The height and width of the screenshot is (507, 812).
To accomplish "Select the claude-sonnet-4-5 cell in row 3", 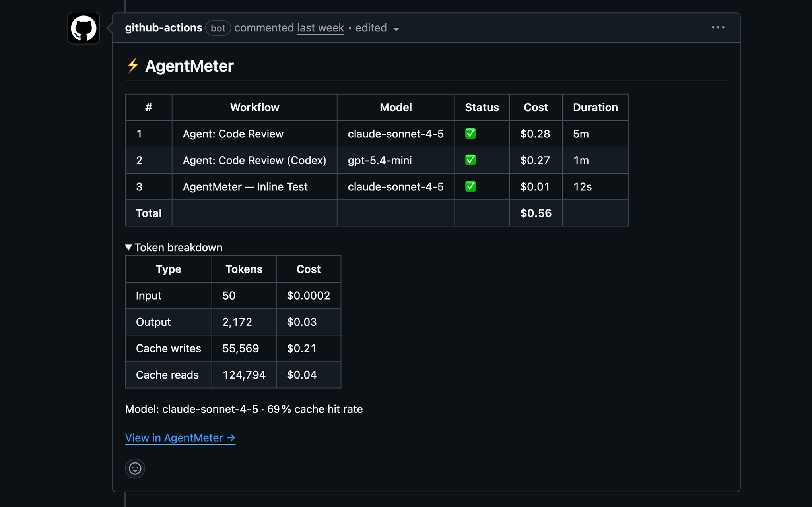I will click(396, 187).
